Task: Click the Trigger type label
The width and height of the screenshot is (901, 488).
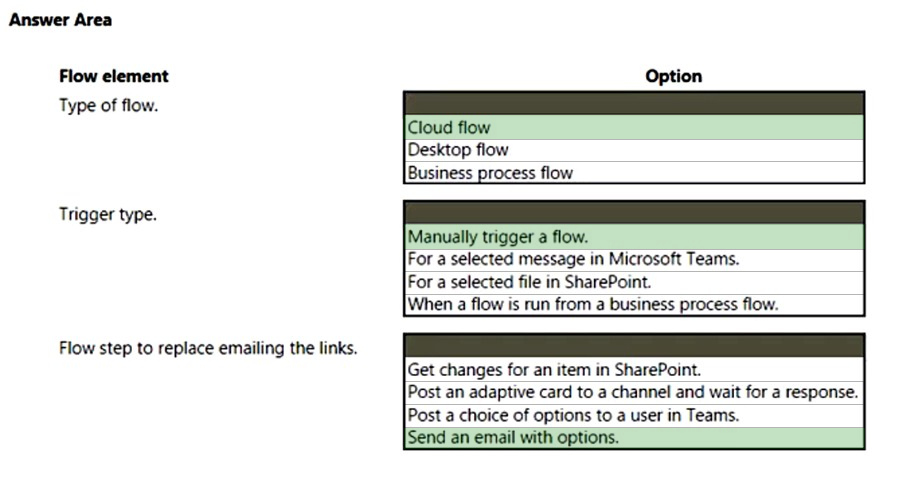Action: coord(107,214)
